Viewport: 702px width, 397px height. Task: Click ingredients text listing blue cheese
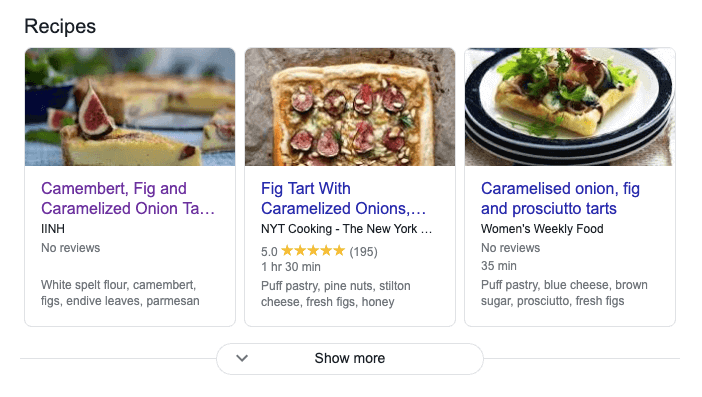(x=564, y=293)
